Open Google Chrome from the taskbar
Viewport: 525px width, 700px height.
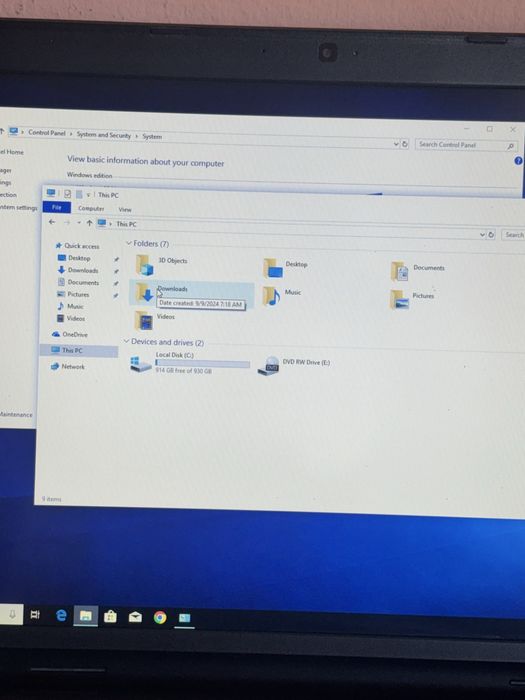point(160,617)
